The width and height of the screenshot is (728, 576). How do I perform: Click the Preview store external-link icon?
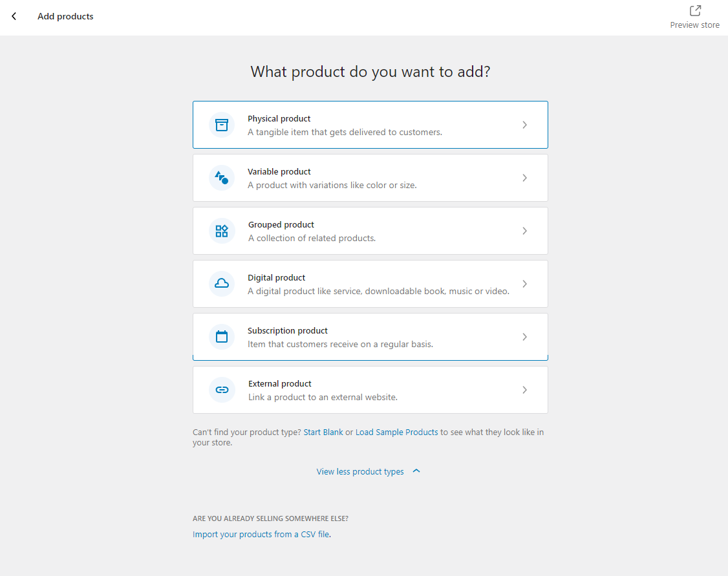point(694,10)
